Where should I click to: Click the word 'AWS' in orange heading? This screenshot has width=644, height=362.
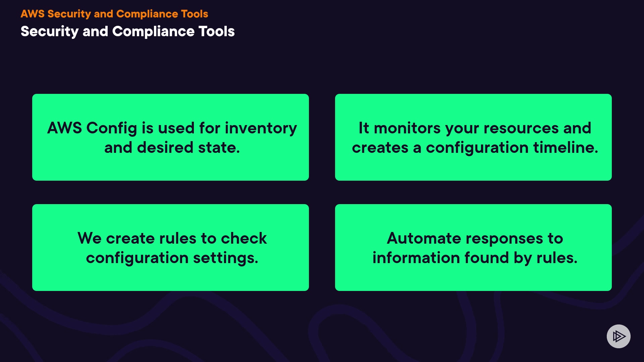[x=33, y=14]
